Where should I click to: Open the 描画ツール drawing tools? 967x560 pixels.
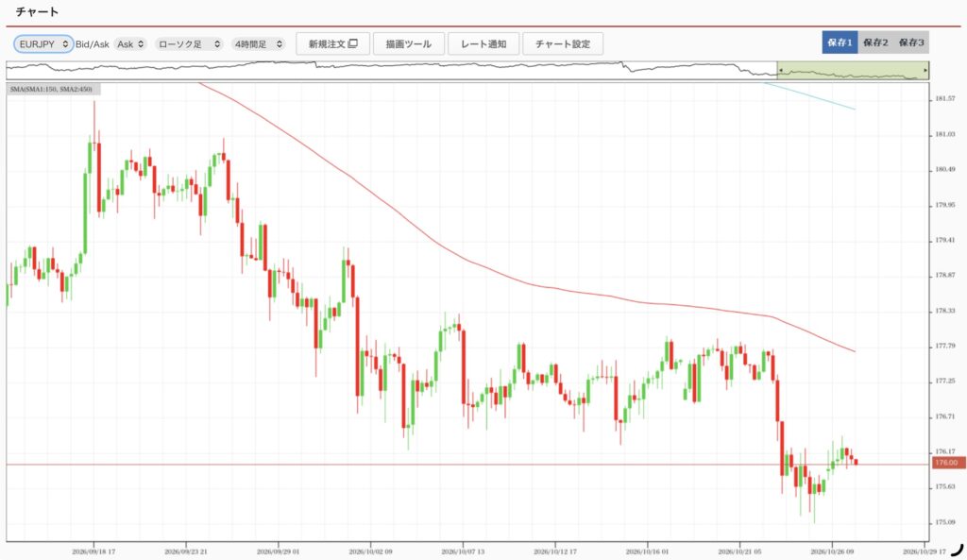point(408,43)
